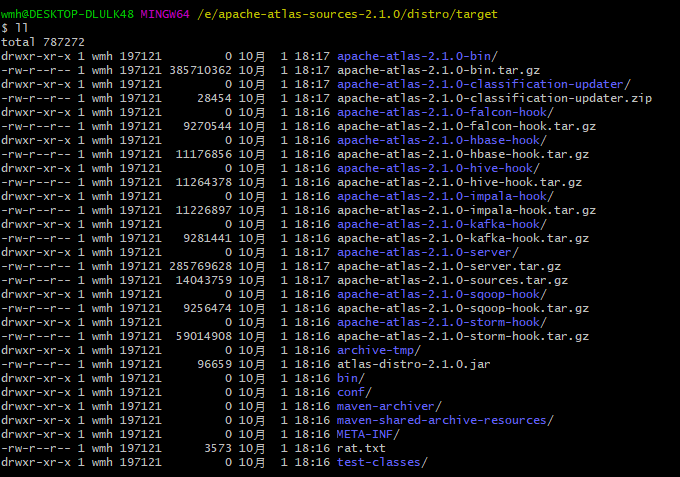Select apache-atlas-2.1.0-hive-hook.tar.gz file name
The image size is (680, 477).
tap(459, 182)
